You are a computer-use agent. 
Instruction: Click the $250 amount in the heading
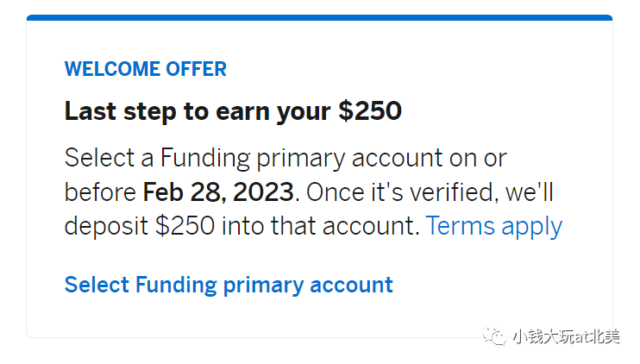coord(370,111)
